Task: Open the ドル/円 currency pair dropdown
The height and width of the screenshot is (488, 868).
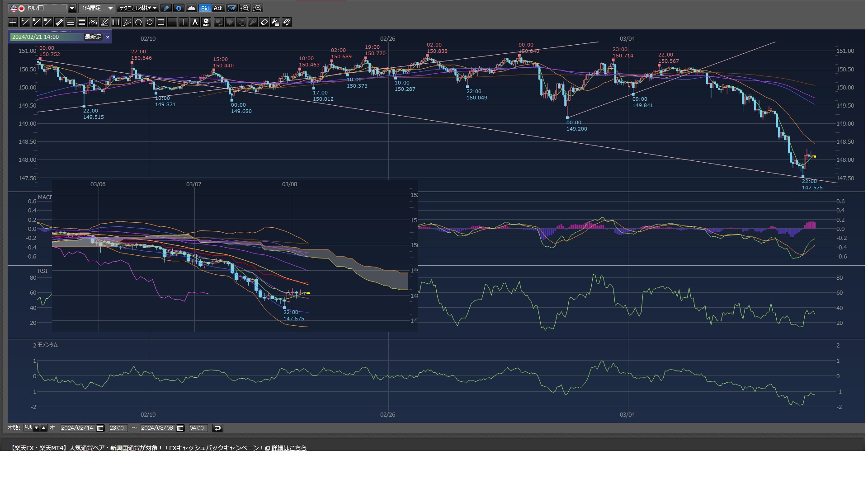Action: tap(72, 8)
